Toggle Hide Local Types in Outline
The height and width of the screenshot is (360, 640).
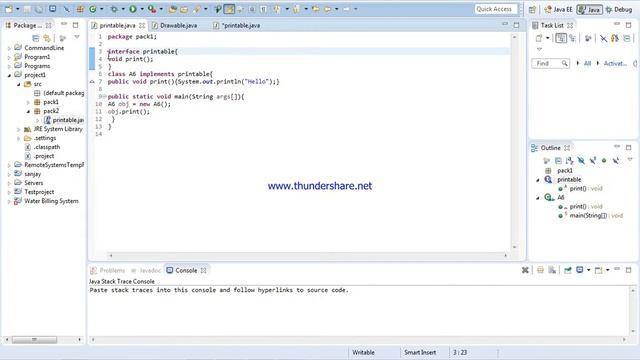click(x=616, y=160)
